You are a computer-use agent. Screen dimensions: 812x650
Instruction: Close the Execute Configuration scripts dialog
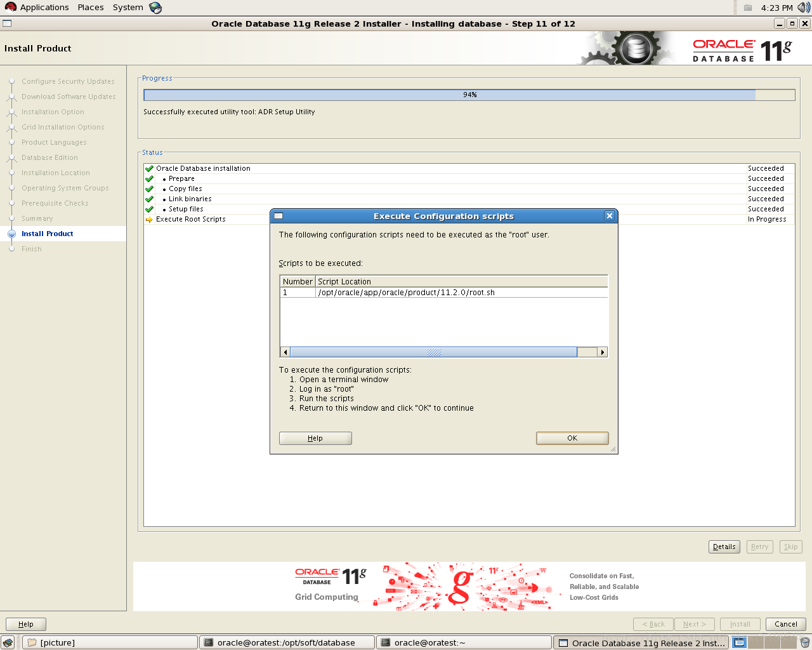pyautogui.click(x=610, y=216)
